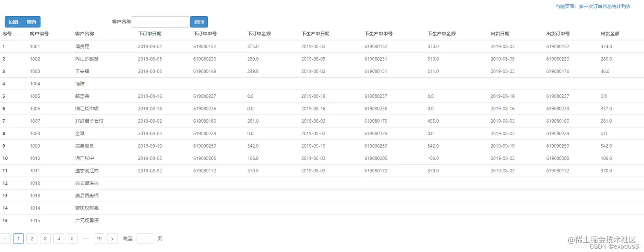Select customer name 邛崃君子石材
This screenshot has height=252, width=644.
pyautogui.click(x=89, y=121)
